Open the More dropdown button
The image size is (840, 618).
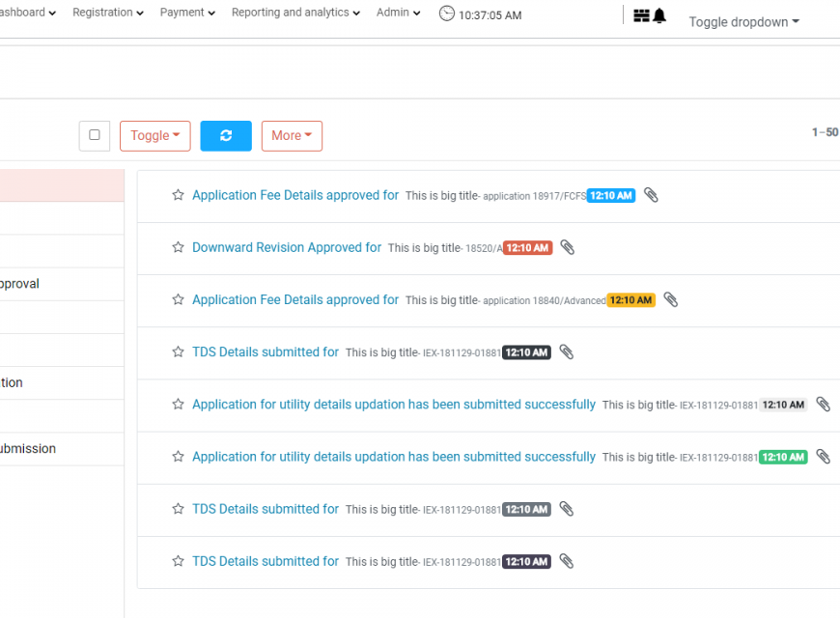(x=292, y=136)
